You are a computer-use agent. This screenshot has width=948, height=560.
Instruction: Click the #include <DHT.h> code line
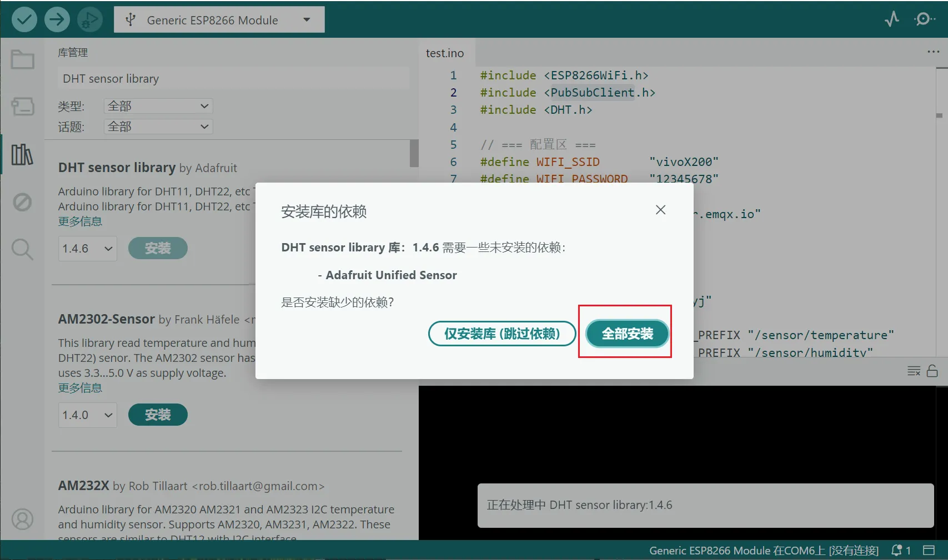point(536,110)
